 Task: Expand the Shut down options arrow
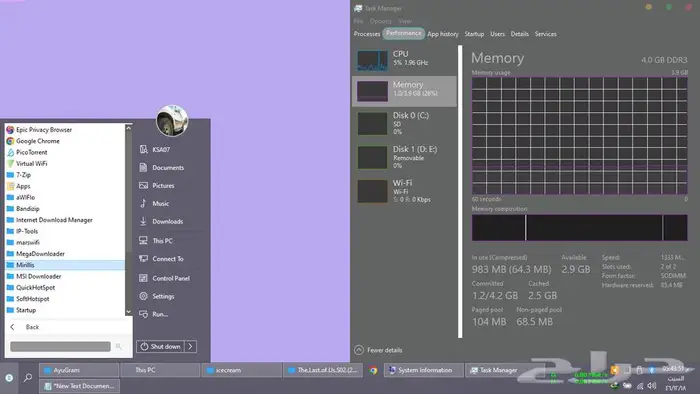191,347
